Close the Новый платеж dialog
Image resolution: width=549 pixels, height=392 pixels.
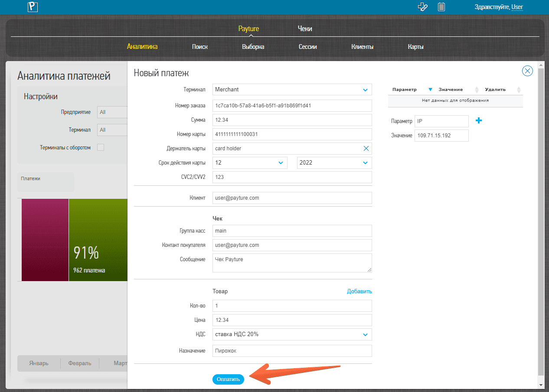527,71
